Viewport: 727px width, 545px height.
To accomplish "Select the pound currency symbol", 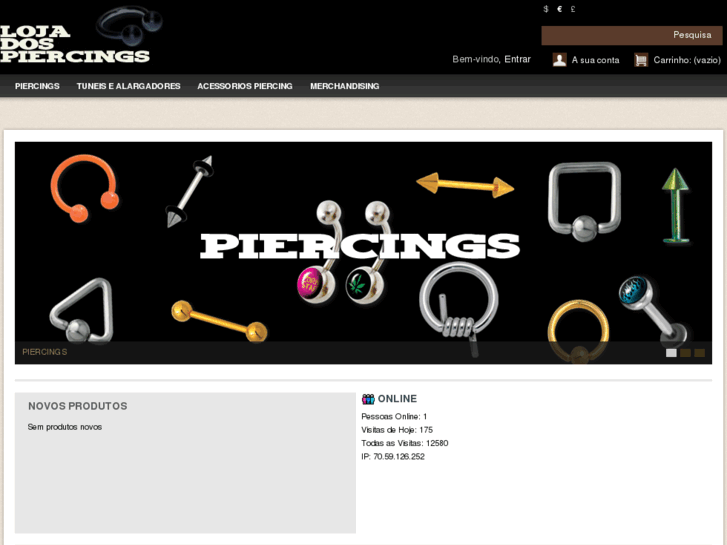I will click(573, 9).
